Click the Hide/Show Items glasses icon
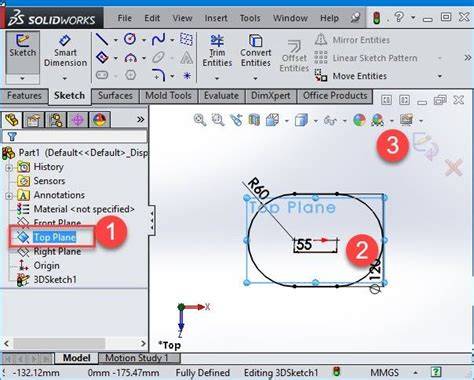Viewport: 474px width, 380px height. (x=330, y=120)
